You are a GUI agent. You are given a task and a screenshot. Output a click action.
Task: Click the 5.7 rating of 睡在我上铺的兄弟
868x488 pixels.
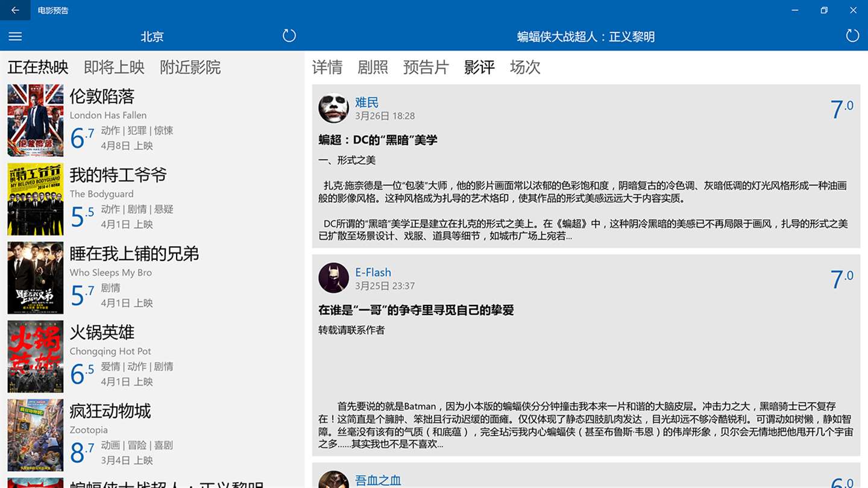pyautogui.click(x=82, y=294)
